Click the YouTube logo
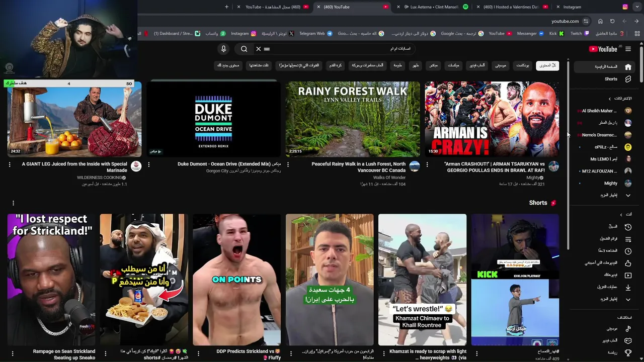Screen dimensions: 644x362 [603, 49]
